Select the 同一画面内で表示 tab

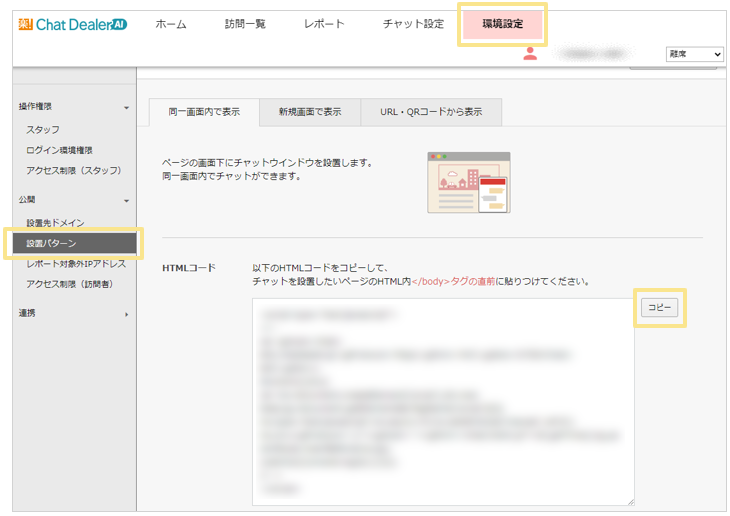(203, 112)
